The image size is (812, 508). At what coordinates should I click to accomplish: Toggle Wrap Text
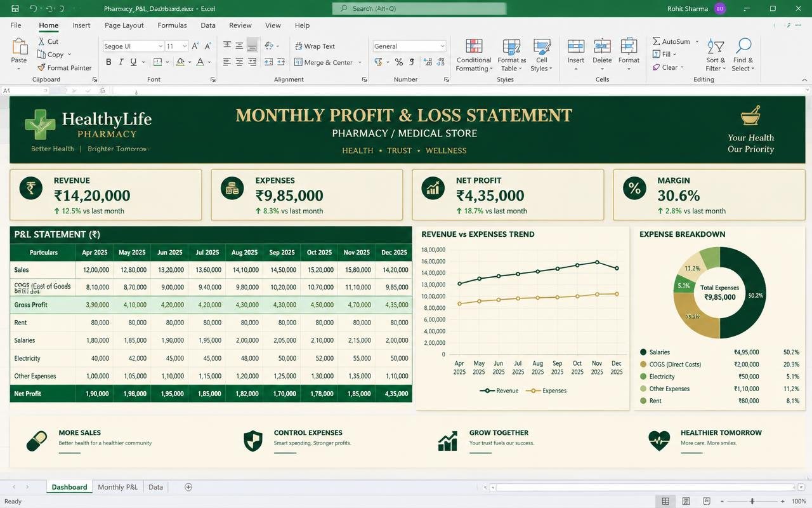[315, 46]
